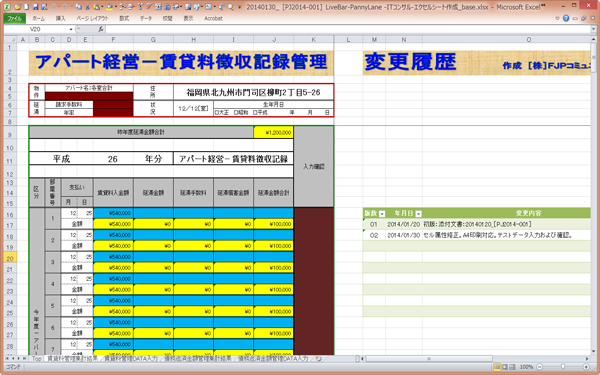Go to first sheet with tab navigation arrow
The width and height of the screenshot is (600, 375).
tap(7, 359)
